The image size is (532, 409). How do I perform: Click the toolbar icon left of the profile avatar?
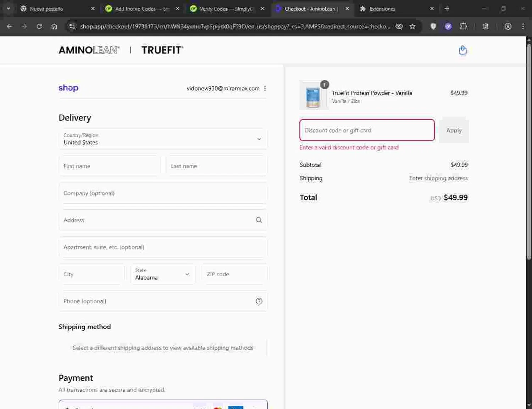pos(486,26)
